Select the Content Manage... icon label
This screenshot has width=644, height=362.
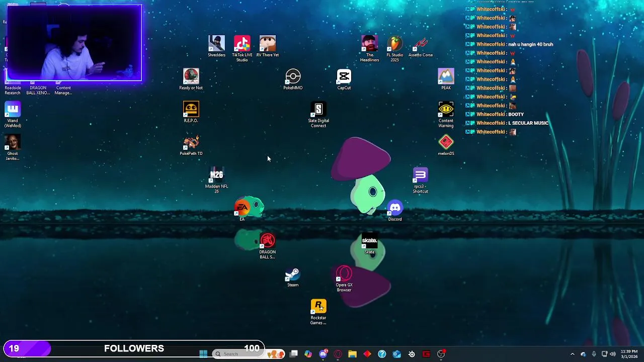pyautogui.click(x=63, y=90)
